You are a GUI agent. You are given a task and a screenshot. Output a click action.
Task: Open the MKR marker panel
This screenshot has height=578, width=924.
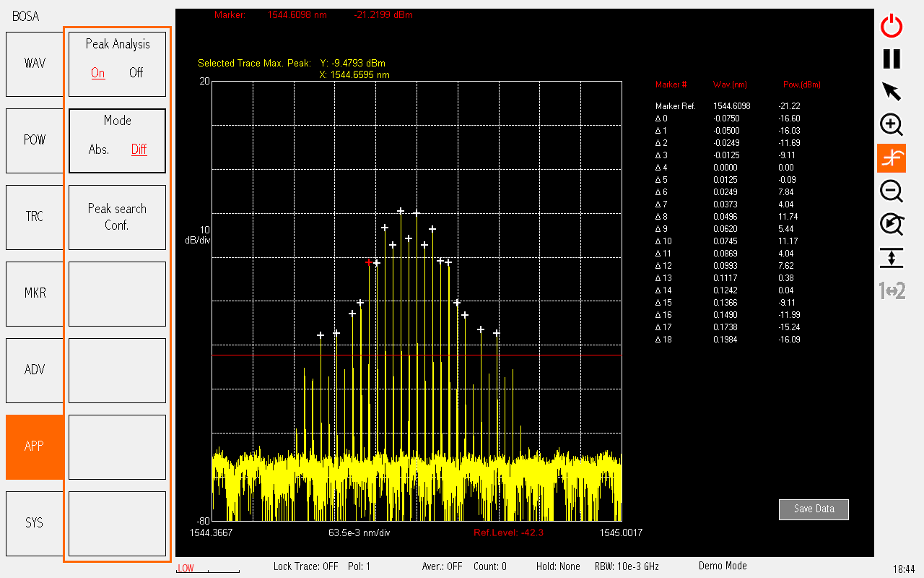(x=34, y=293)
